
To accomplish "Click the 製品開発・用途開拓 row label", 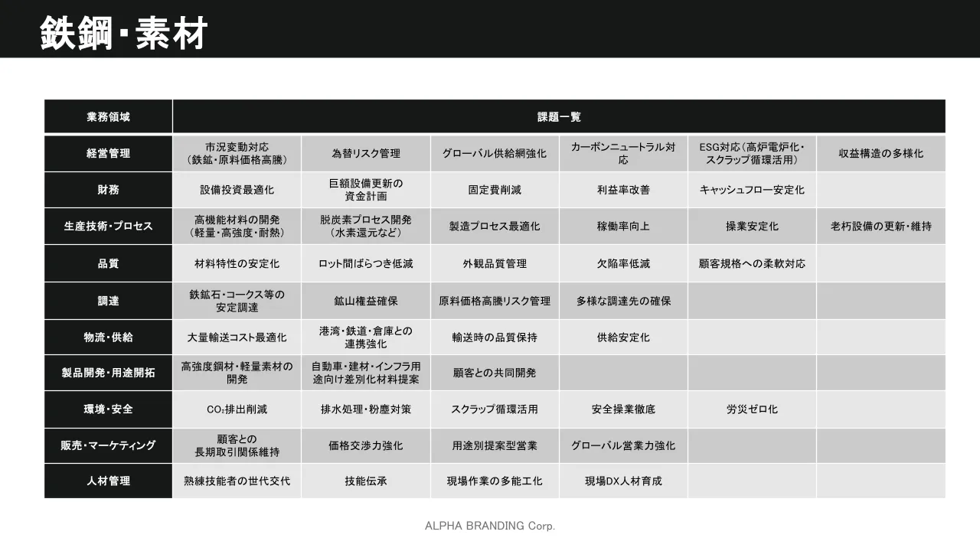I will [108, 373].
